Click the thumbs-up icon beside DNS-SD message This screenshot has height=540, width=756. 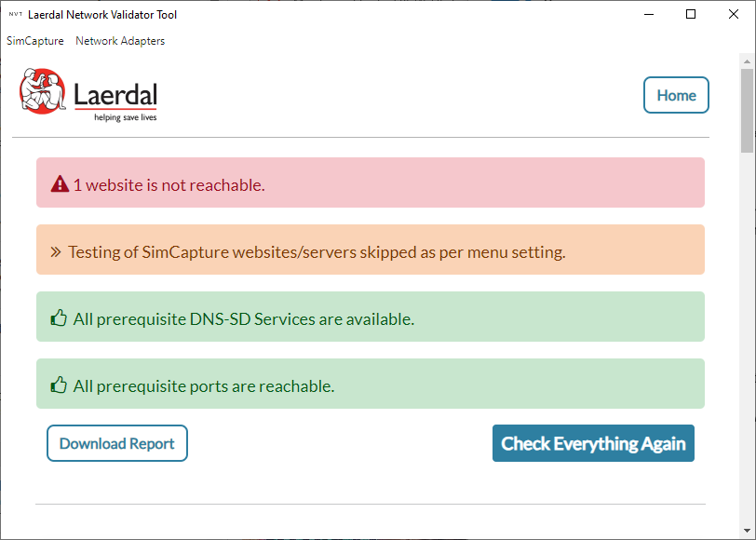point(58,317)
